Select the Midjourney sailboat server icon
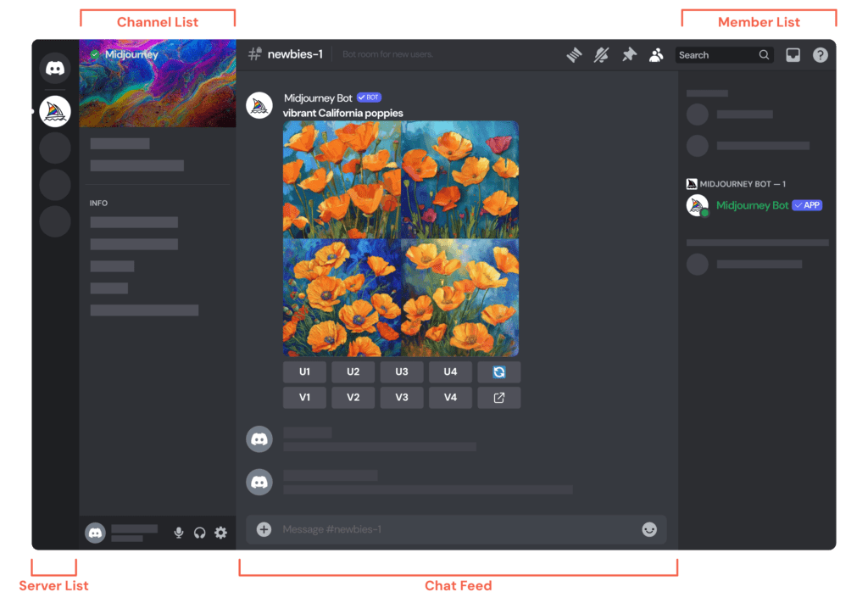 (55, 111)
